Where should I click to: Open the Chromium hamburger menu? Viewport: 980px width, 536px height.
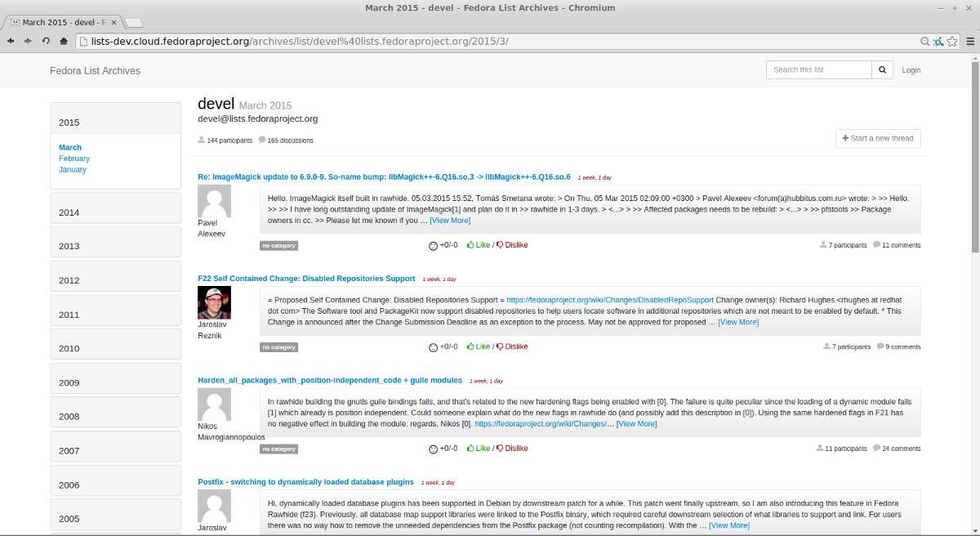point(969,41)
